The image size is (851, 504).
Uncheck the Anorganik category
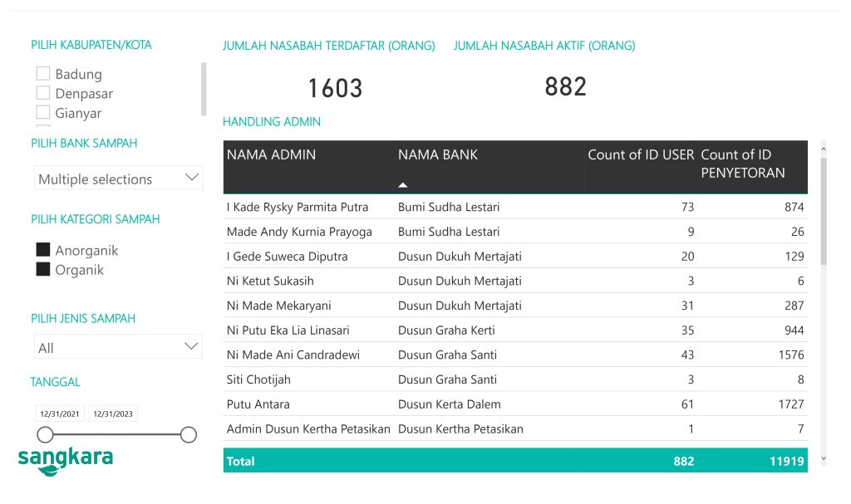42,250
